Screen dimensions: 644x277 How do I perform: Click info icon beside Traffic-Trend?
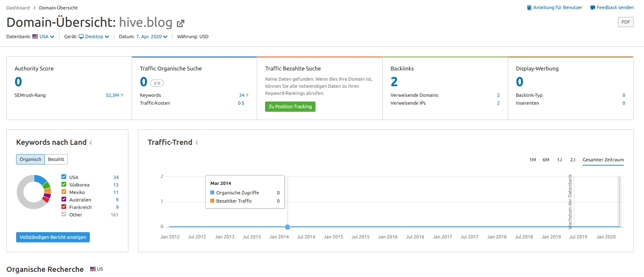tap(197, 142)
